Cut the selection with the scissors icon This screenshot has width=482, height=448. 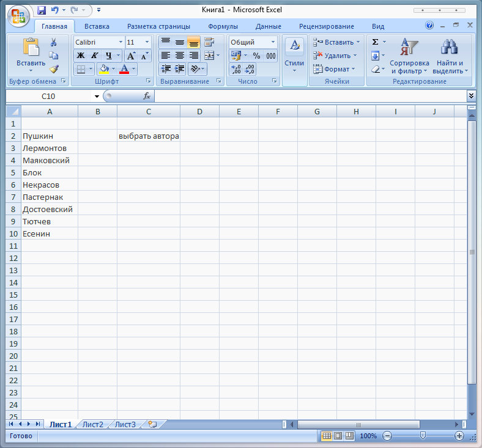pos(53,42)
